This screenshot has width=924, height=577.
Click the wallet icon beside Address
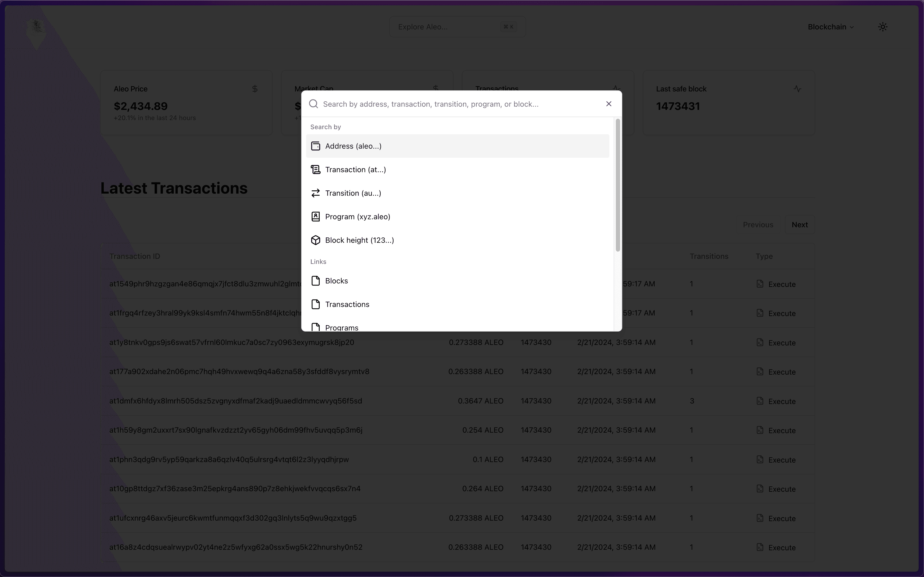[x=315, y=146]
